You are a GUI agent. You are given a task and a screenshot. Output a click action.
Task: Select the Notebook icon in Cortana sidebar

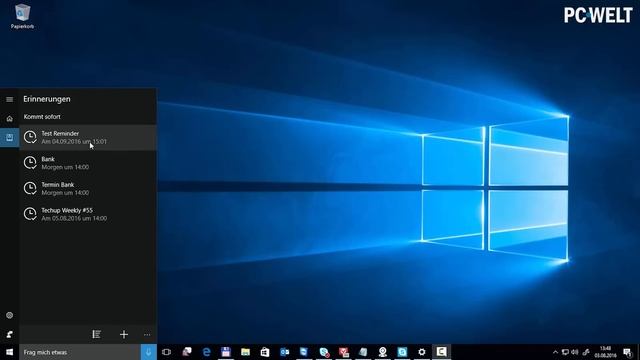click(x=9, y=138)
